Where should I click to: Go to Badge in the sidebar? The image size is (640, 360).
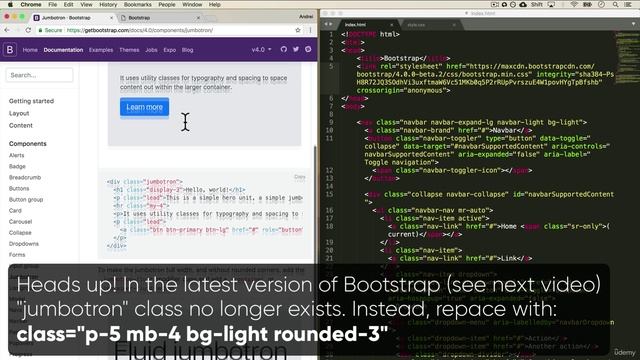click(x=17, y=166)
